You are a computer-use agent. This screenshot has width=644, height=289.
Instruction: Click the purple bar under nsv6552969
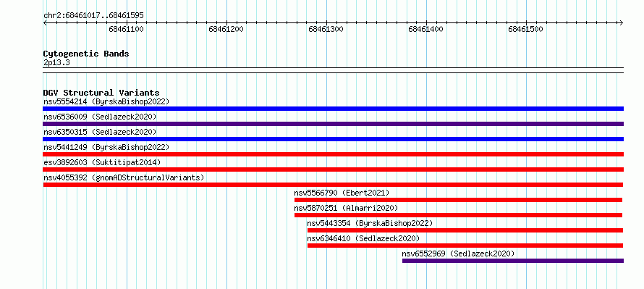point(513,261)
